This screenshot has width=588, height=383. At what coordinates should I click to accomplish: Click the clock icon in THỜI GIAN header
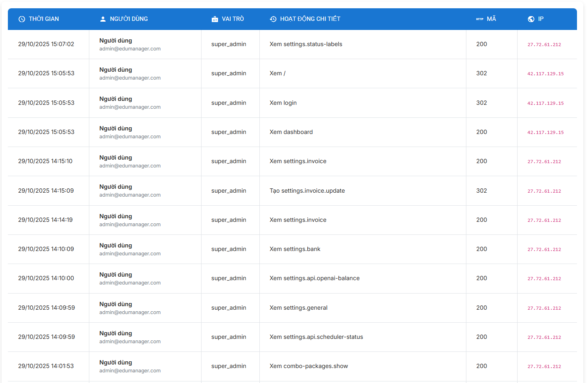(22, 19)
